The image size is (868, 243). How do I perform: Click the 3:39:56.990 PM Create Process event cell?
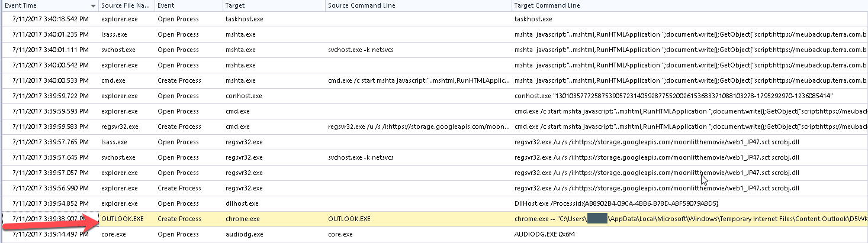179,188
